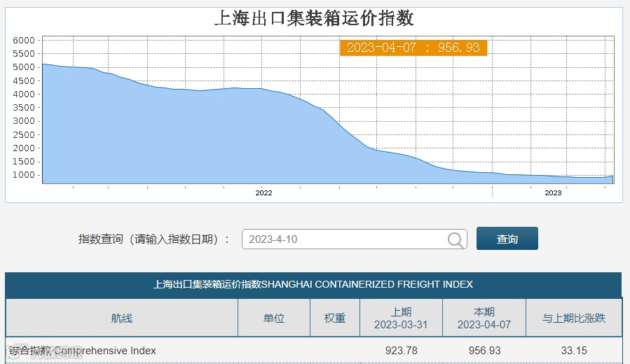Click the 本期 2023-04-07 column header
Viewport: 630px width, 364px height.
click(x=484, y=318)
